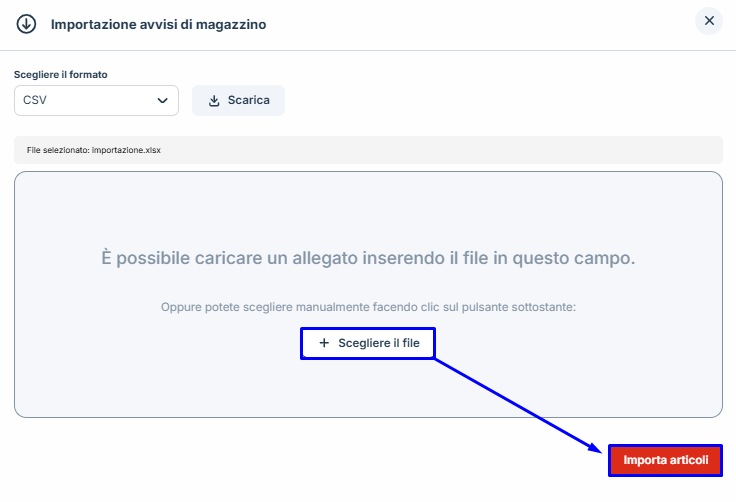Click the word magazzino in the title
Image resolution: width=736 pixels, height=502 pixels.
(233, 23)
